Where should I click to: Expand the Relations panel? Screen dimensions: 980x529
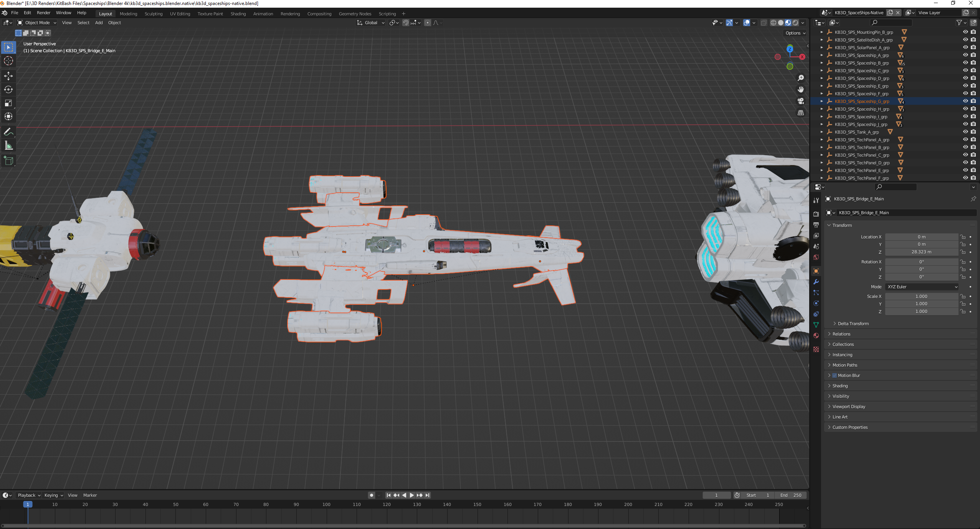click(841, 334)
